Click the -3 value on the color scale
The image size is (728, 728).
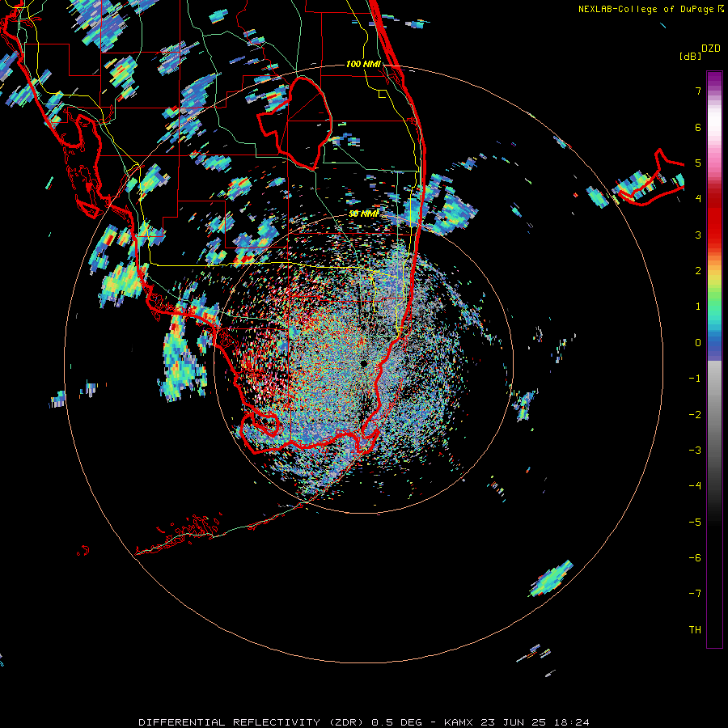695,451
